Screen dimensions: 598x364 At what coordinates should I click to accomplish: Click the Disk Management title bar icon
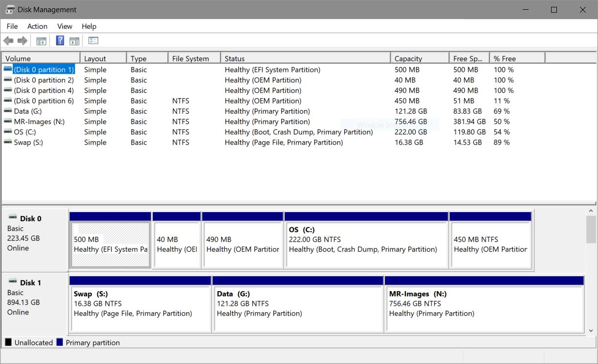click(10, 10)
